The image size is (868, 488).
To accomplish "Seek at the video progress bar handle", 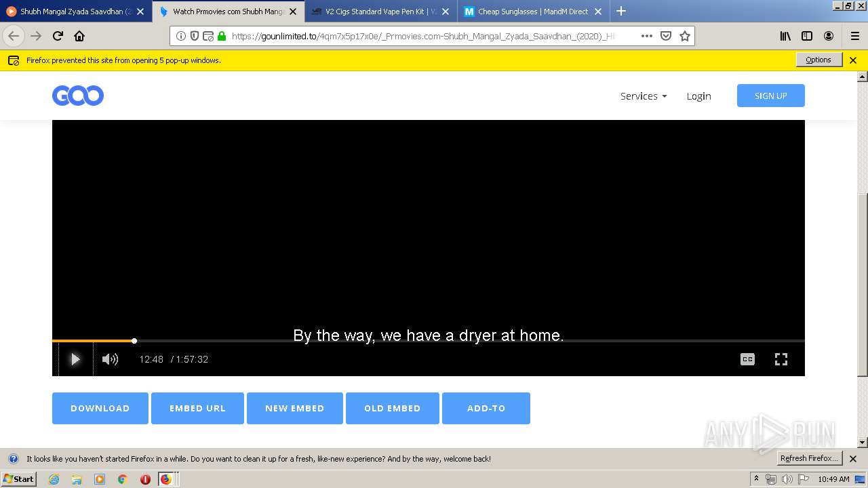I will 134,341.
